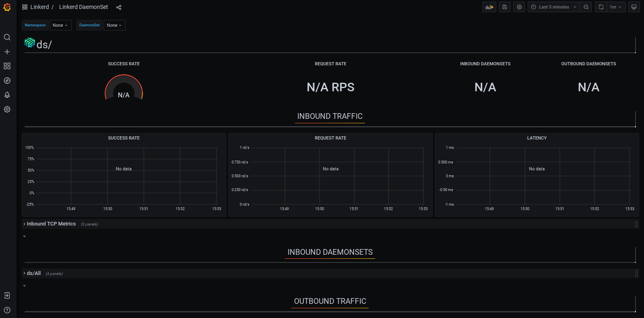Open the search dashboards sidebar icon

(x=7, y=37)
